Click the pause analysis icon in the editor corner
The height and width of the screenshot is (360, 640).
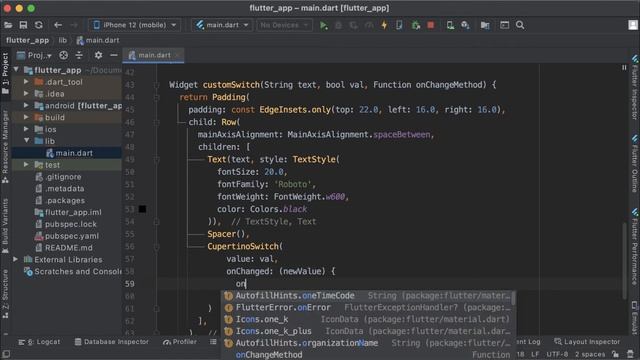tap(624, 67)
